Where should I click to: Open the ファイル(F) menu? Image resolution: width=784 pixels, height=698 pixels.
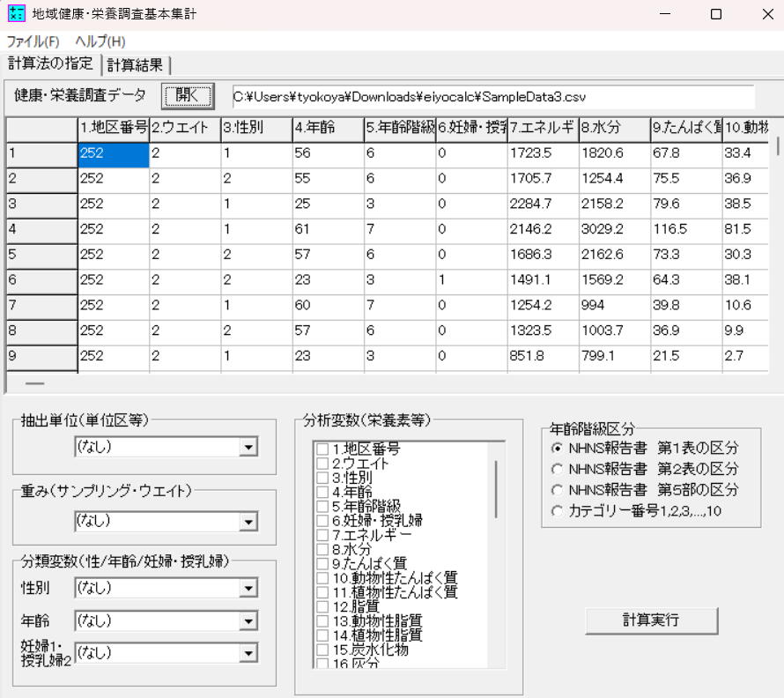click(x=33, y=41)
